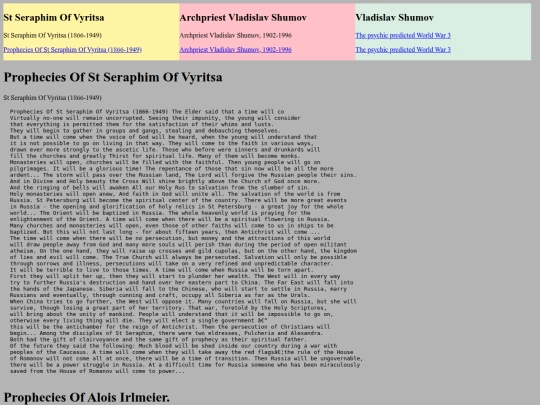Follow the underlined 'Archpriest Vladislav Shumov, 1902-1996' link
This screenshot has width=540, height=405.
(236, 50)
